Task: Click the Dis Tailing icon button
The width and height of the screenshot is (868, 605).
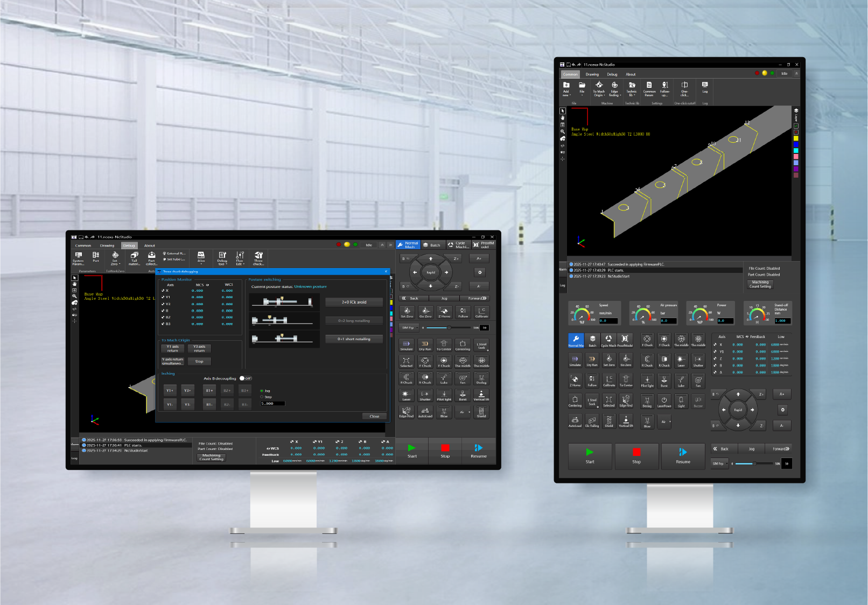Action: (592, 421)
